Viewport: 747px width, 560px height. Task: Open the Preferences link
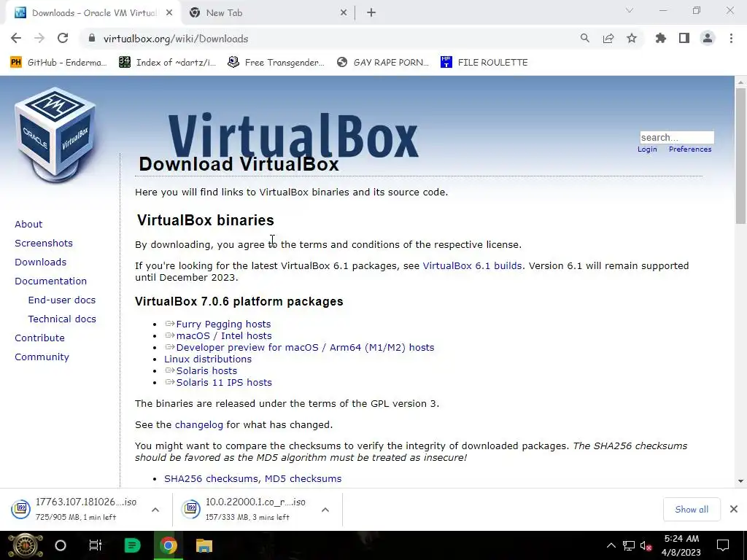point(690,149)
